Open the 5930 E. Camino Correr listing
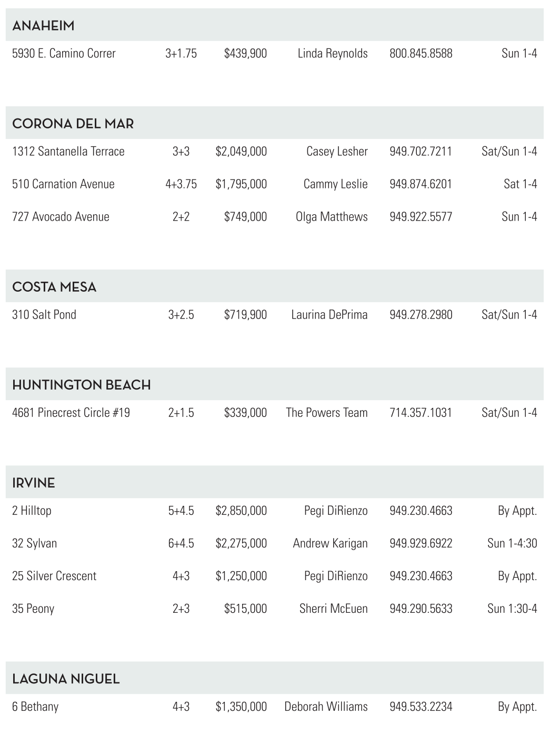The image size is (550, 756). pos(64,53)
